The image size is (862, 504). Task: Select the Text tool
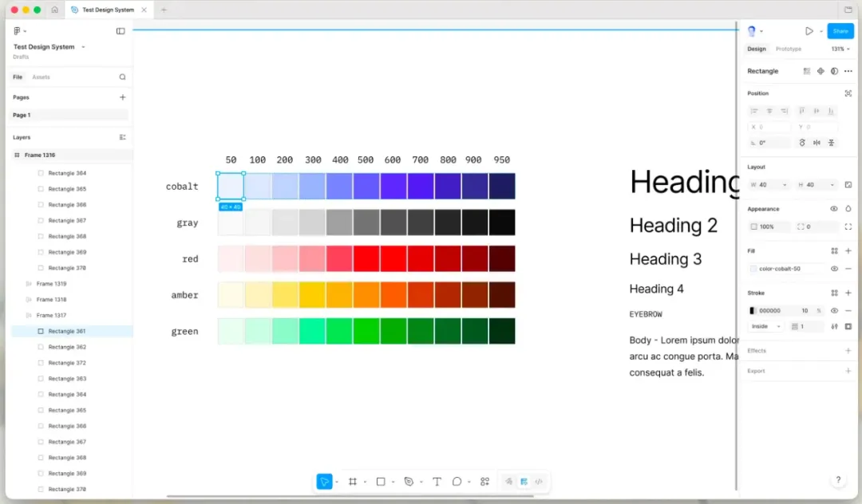(437, 482)
